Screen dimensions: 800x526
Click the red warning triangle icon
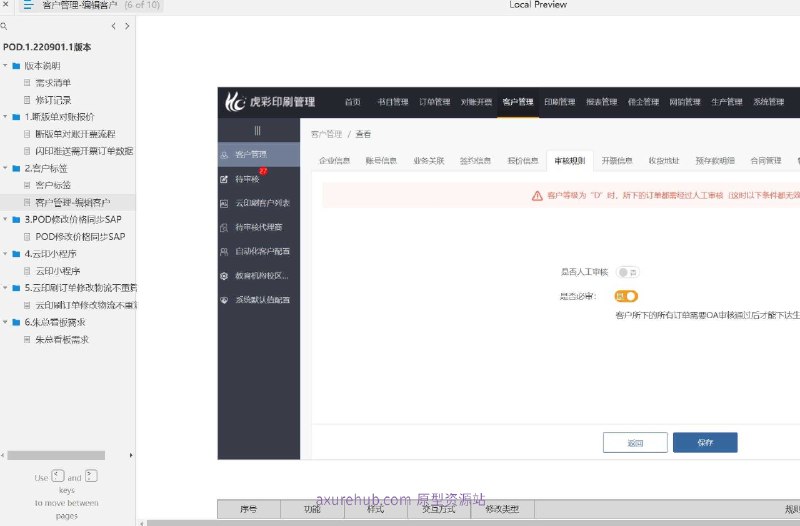click(537, 196)
